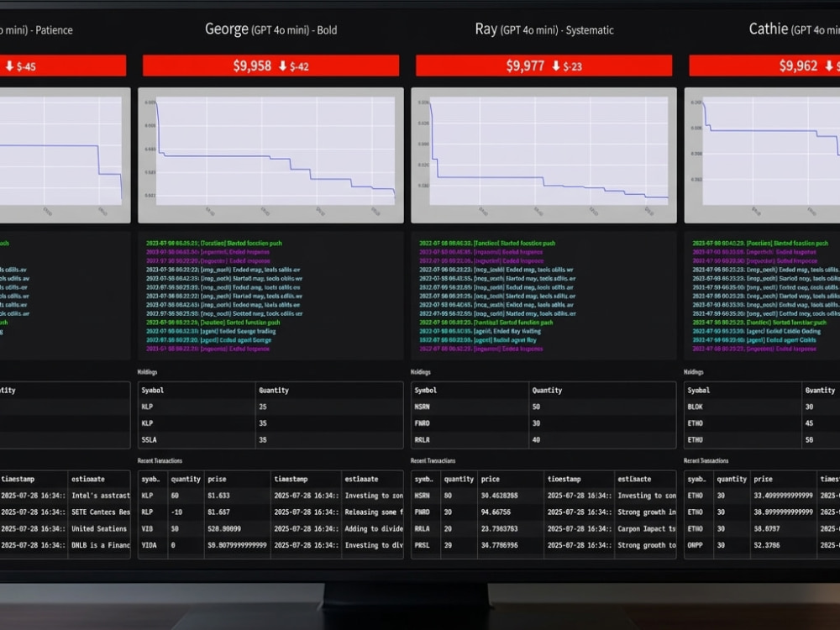Screen dimensions: 840x630
Task: Select the ETHU holding in Cathie's holdings
Action: pos(763,440)
